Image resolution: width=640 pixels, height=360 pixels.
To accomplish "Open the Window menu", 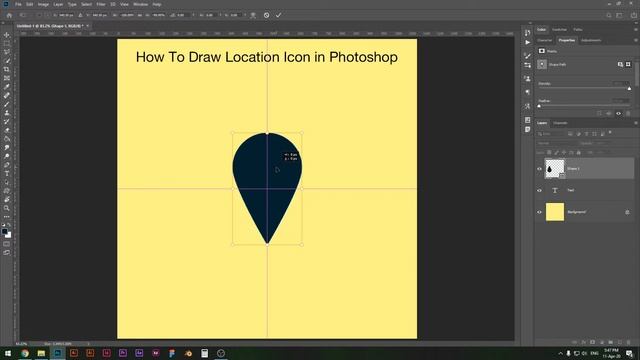I will click(140, 4).
